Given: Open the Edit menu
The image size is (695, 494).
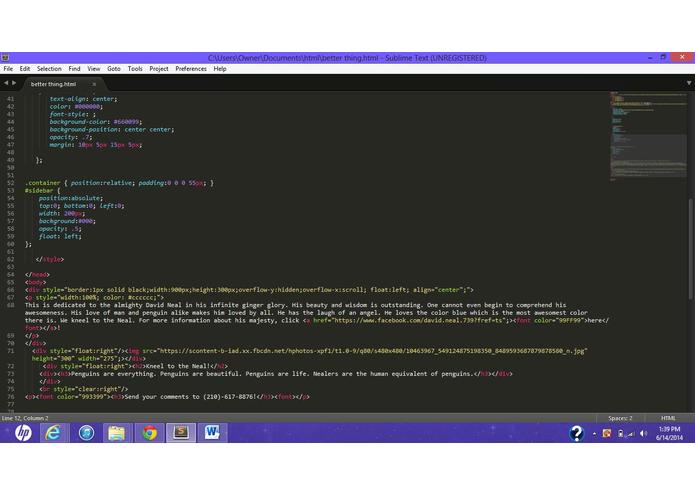Looking at the screenshot, I should click(x=25, y=69).
